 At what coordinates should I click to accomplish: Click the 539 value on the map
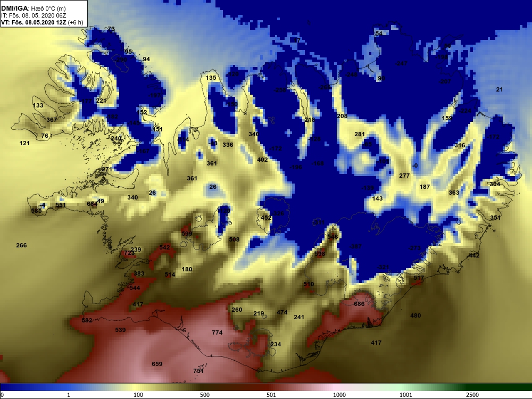(x=120, y=330)
